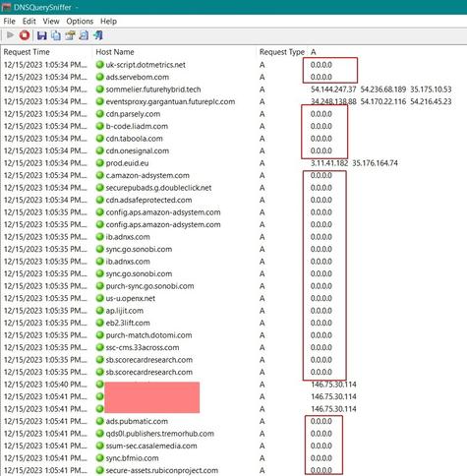
Task: Sort by the Request Time column header
Action: point(27,52)
